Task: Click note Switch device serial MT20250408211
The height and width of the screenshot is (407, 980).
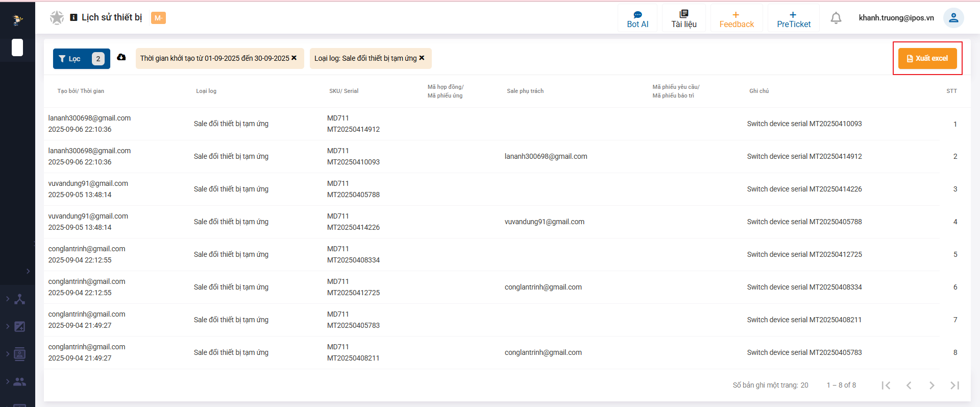Action: coord(804,320)
